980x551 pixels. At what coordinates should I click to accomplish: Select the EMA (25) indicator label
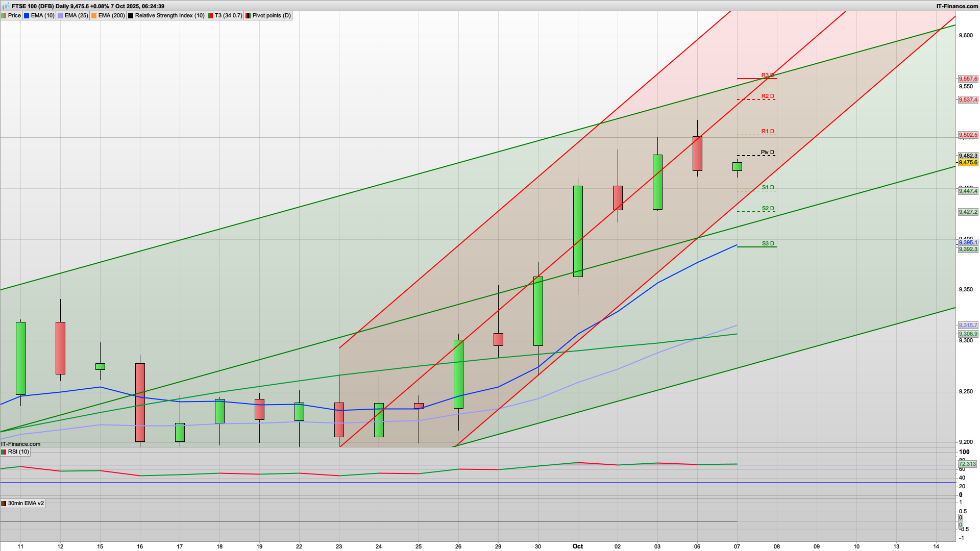(x=76, y=16)
